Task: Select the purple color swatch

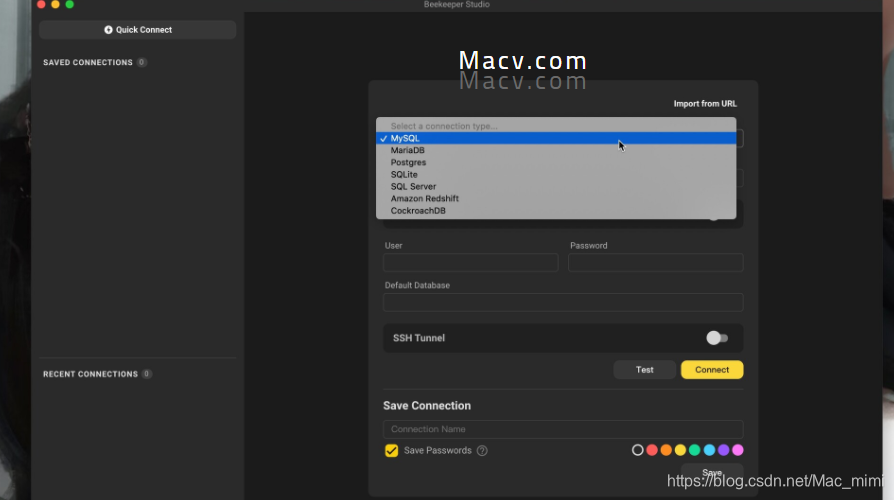Action: (723, 450)
